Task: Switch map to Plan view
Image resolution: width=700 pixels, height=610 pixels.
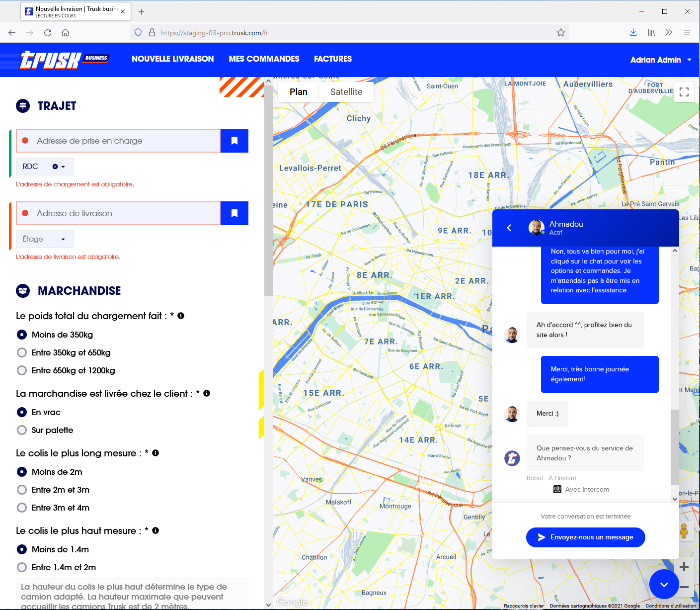Action: tap(299, 92)
